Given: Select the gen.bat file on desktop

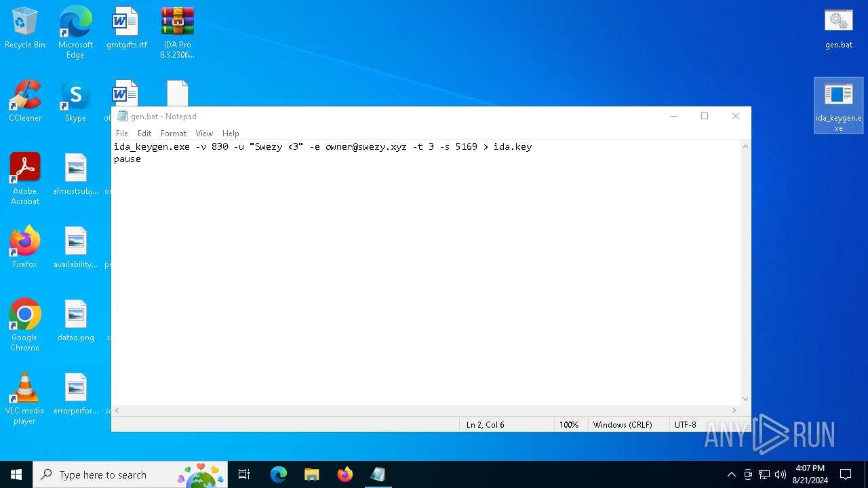Looking at the screenshot, I should tap(839, 28).
